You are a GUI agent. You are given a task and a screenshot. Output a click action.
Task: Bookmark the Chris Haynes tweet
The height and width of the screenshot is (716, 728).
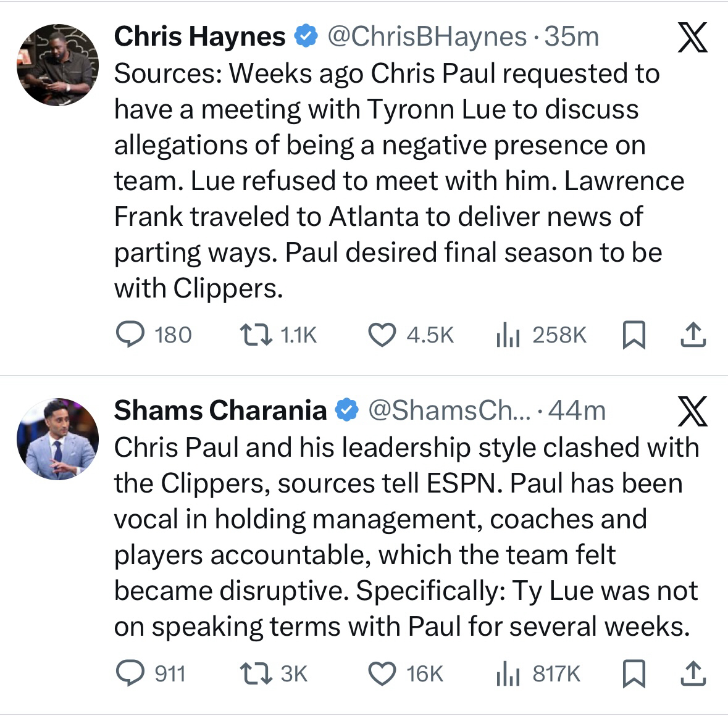coord(632,335)
